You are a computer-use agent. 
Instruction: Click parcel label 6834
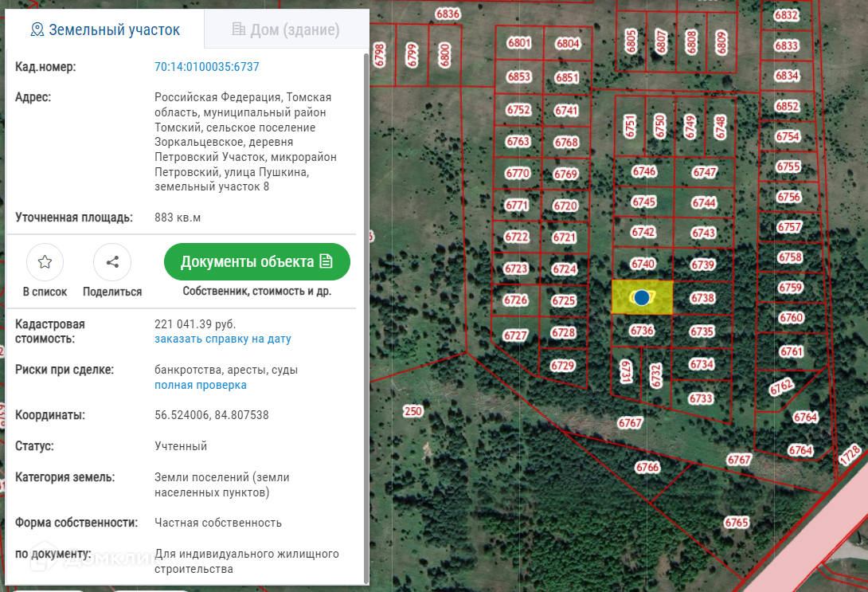pyautogui.click(x=788, y=76)
